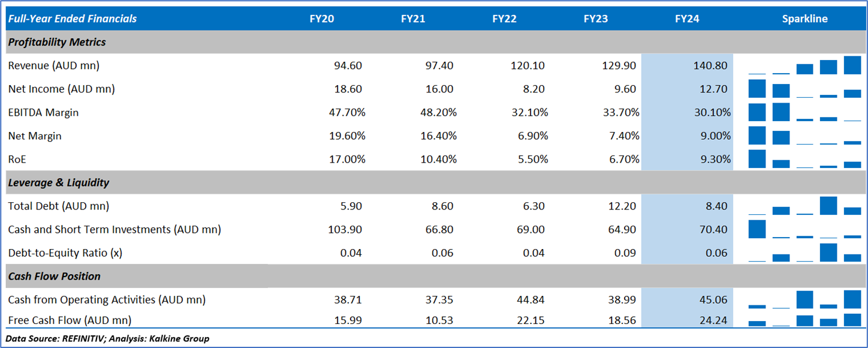This screenshot has width=868, height=348.
Task: Select the Cash from Operating Activities sparkline
Action: point(804,299)
